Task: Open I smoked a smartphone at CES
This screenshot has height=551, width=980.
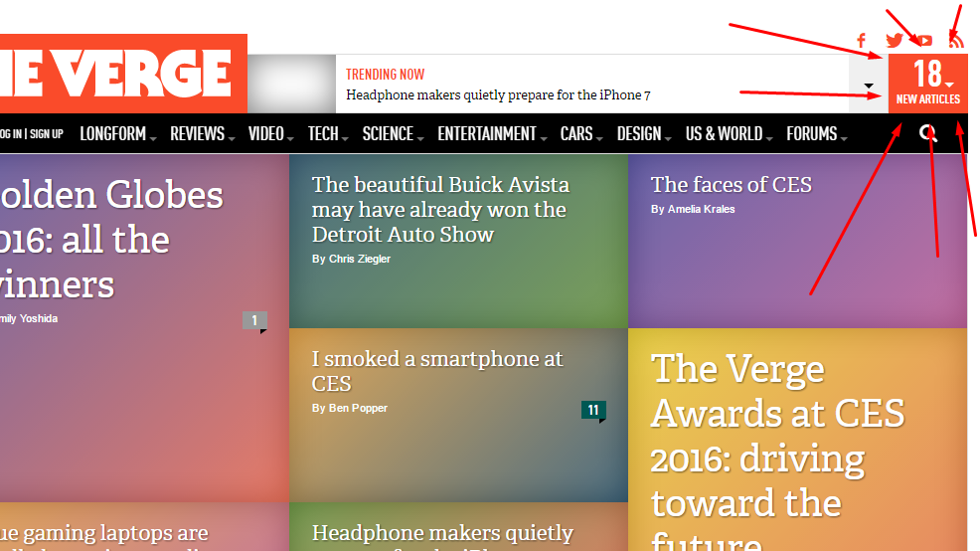Action: click(437, 371)
